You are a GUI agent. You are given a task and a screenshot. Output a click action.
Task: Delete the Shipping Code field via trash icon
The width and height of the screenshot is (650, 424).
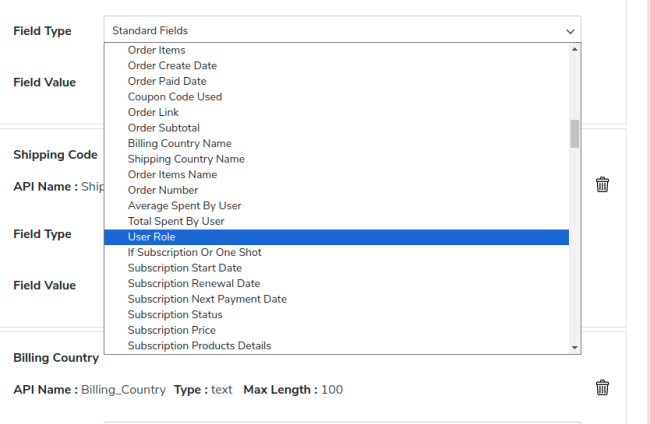(602, 185)
